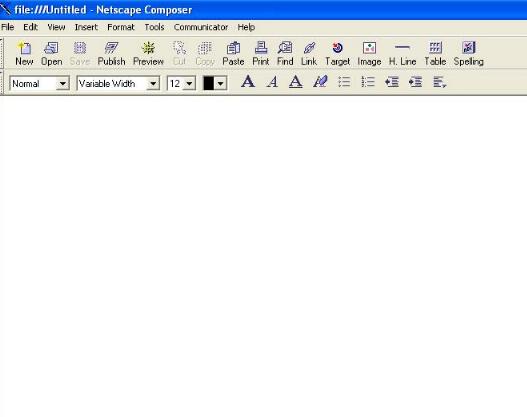Open the font size 12 dropdown

pyautogui.click(x=189, y=83)
